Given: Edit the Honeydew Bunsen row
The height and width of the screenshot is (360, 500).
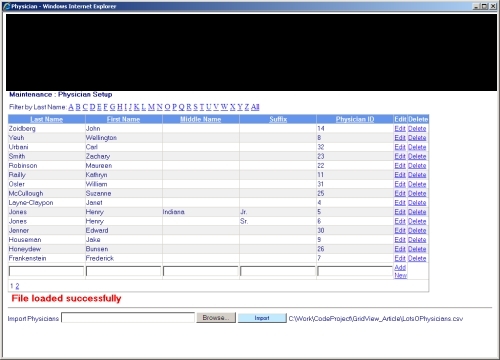Looking at the screenshot, I should [400, 249].
